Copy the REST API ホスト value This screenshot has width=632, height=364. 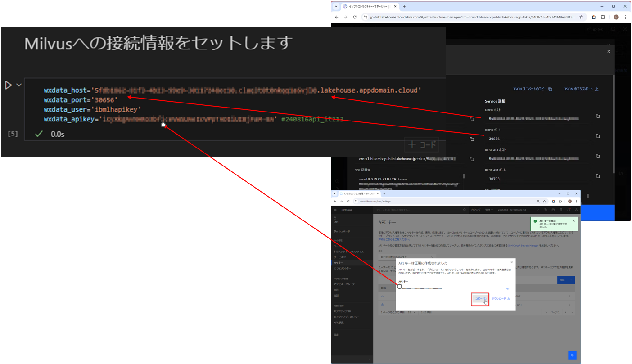[598, 156]
